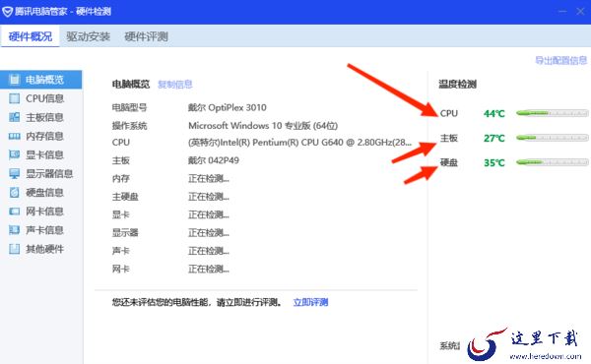Click the 显示器信息 sidebar icon
The height and width of the screenshot is (364, 591).
pyautogui.click(x=15, y=173)
